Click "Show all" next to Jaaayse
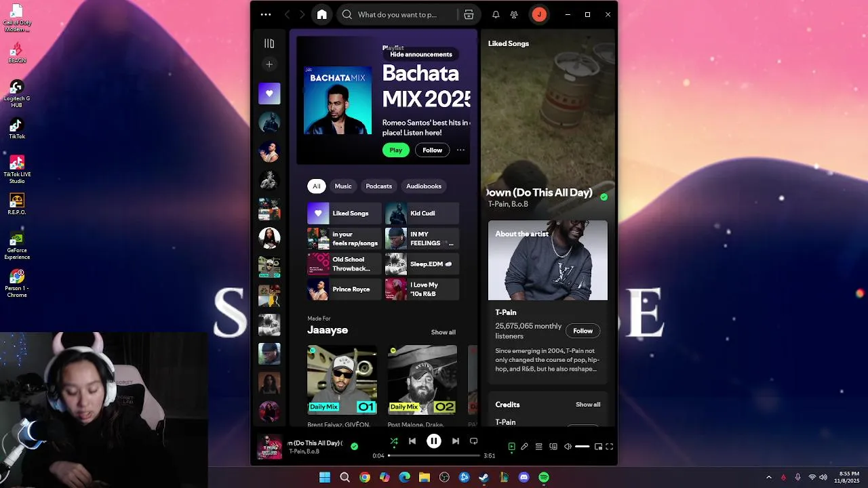Viewport: 868px width, 488px height. click(x=443, y=332)
